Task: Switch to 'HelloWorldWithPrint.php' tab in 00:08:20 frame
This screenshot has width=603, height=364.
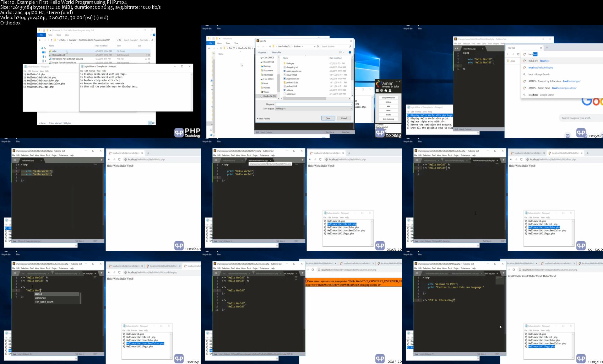Action: tap(258, 160)
